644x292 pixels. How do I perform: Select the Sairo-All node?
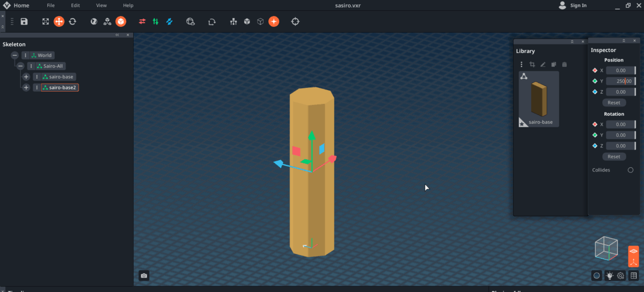click(x=50, y=66)
